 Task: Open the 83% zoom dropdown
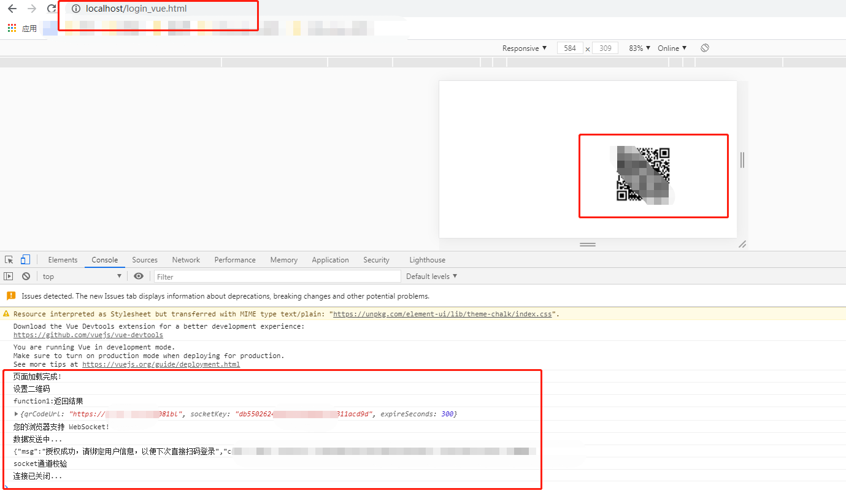click(640, 48)
